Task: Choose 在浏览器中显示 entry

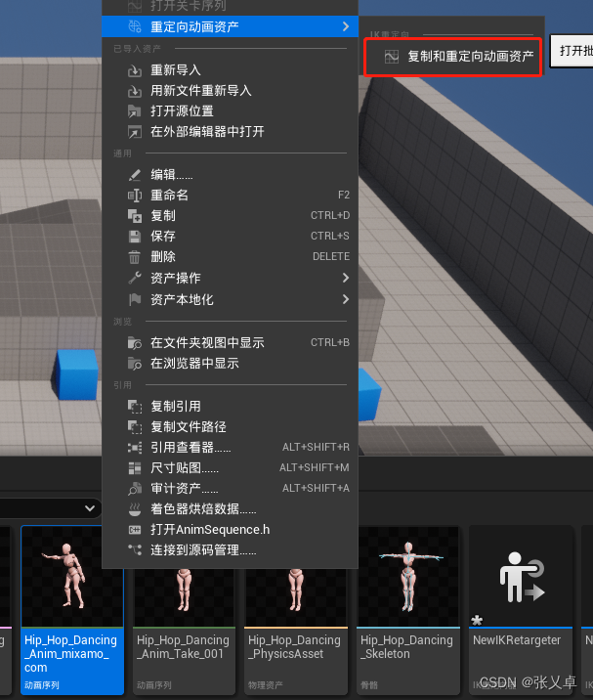Action: pyautogui.click(x=230, y=364)
